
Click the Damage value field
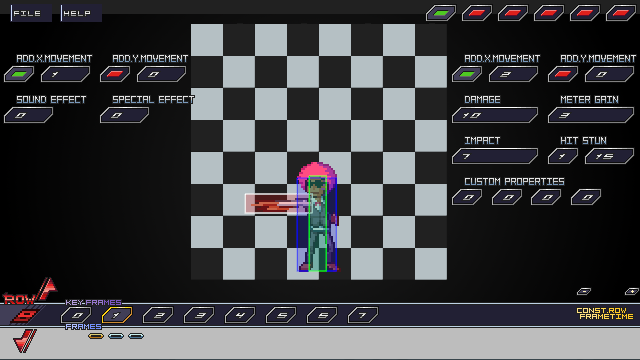(495, 115)
